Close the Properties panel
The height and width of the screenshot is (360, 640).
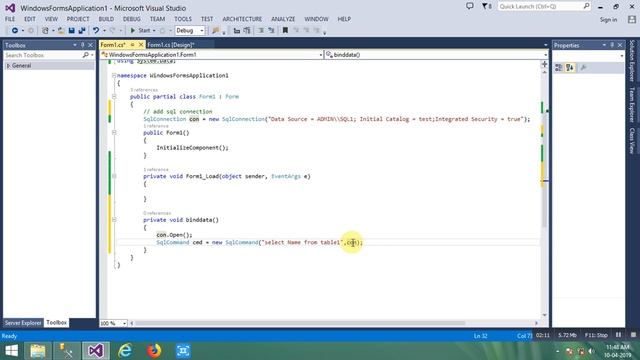(x=620, y=45)
